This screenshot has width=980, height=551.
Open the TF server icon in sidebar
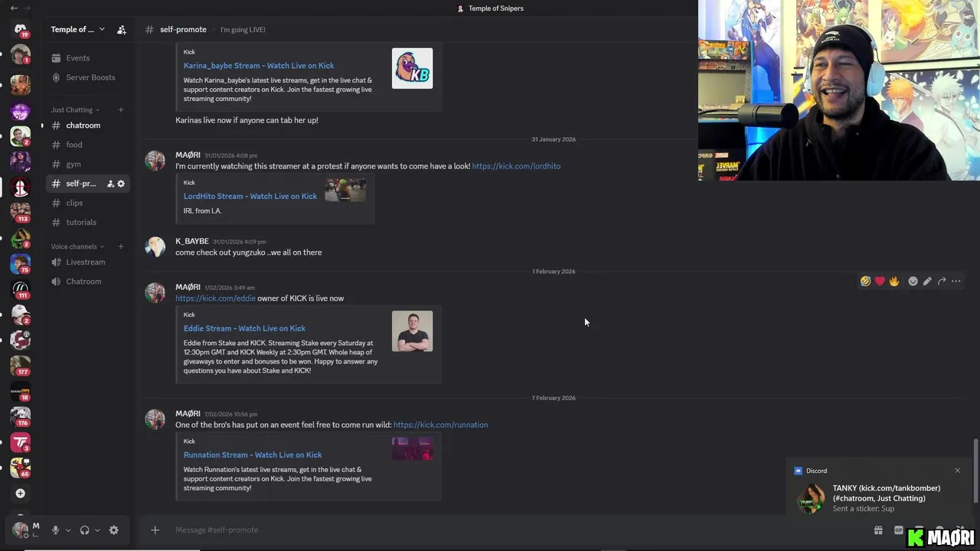21,442
